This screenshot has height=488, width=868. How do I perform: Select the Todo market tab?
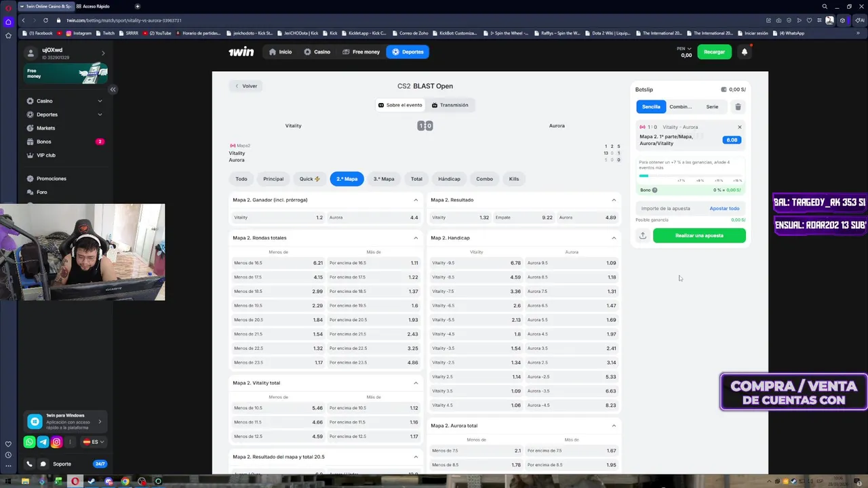tap(241, 179)
